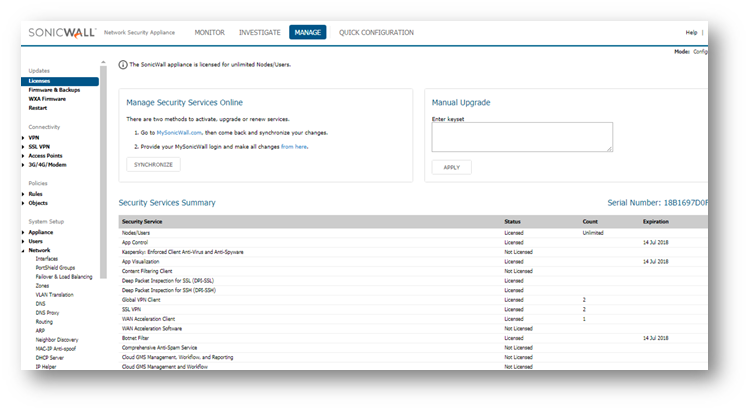Expand the Access Points tree item
This screenshot has width=750, height=412.
(x=23, y=155)
